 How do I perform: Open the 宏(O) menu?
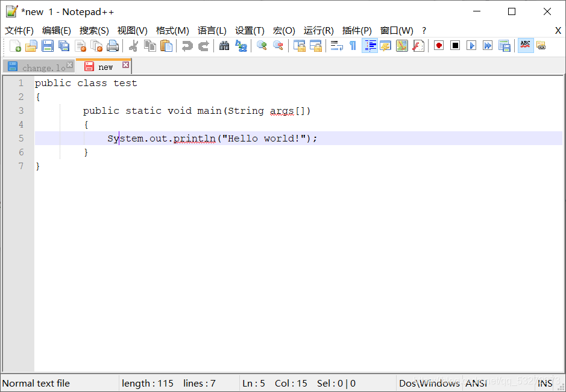click(284, 31)
